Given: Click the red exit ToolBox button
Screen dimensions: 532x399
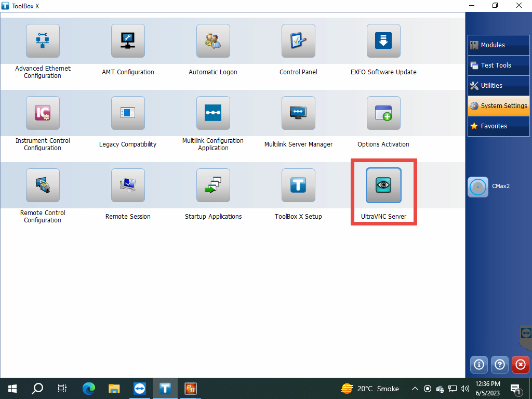Looking at the screenshot, I should pos(520,364).
